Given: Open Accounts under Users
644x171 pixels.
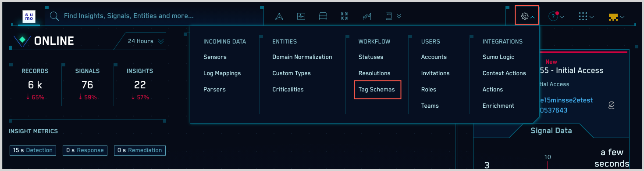Looking at the screenshot, I should pyautogui.click(x=434, y=57).
